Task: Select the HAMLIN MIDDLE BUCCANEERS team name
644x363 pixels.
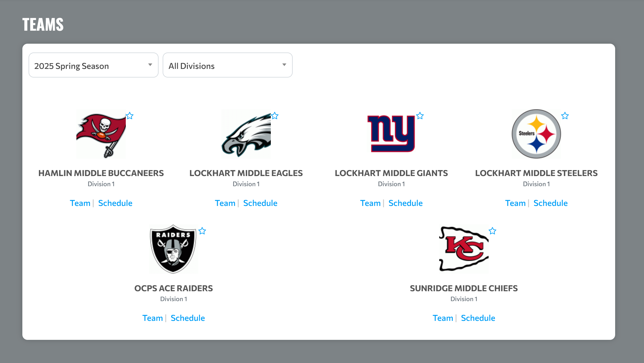Action: 101,173
